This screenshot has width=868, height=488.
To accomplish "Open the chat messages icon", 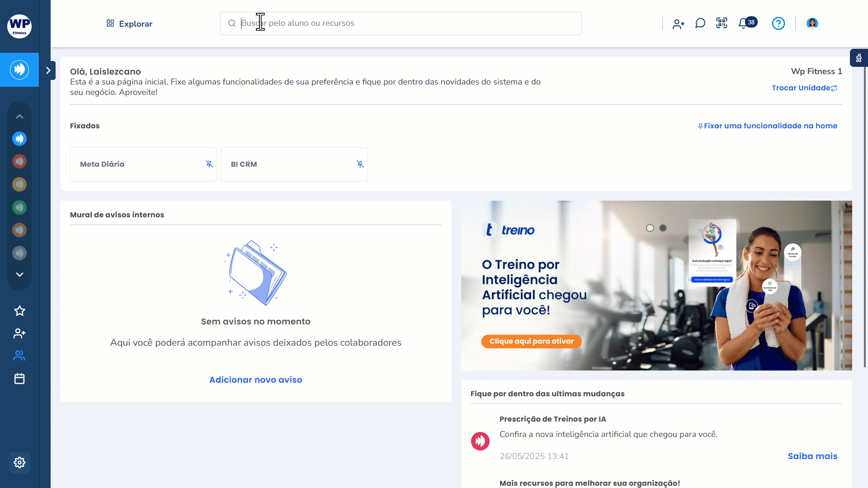I will point(700,23).
